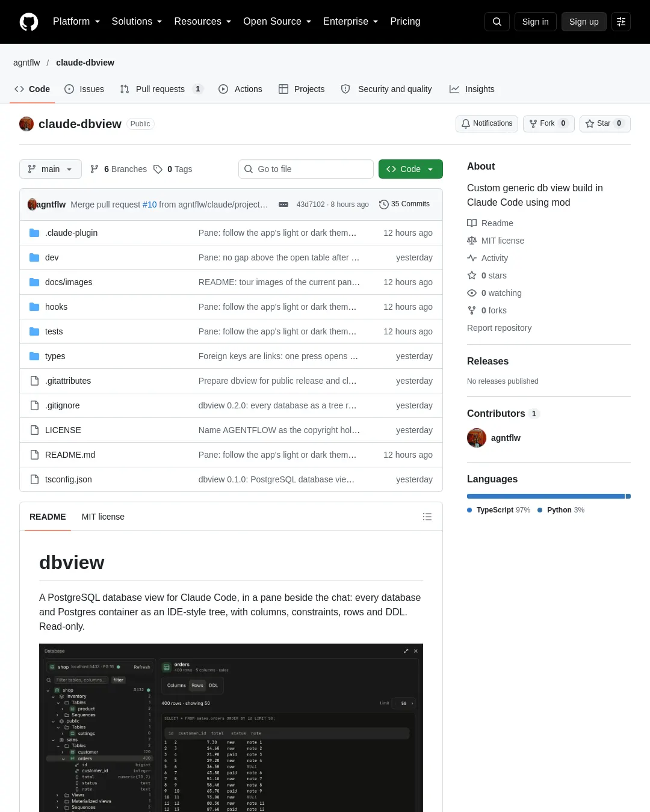Click the GitHub logo icon
This screenshot has height=812, width=650.
point(29,22)
